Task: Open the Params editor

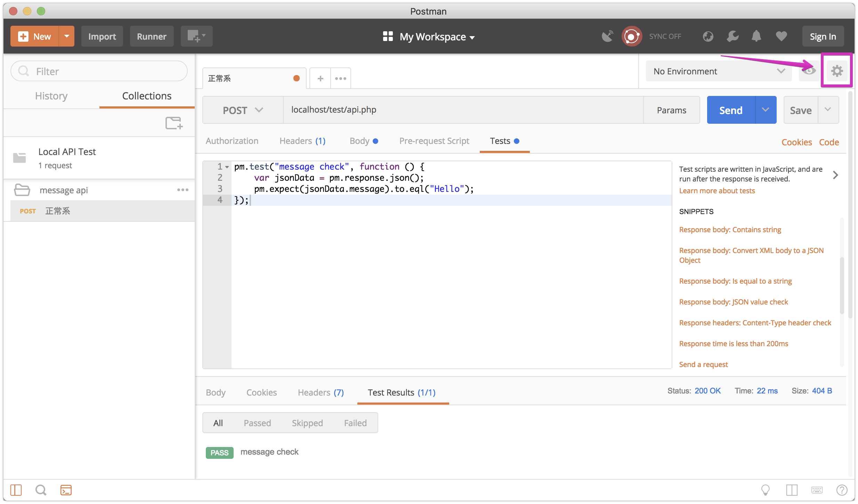Action: [x=671, y=110]
